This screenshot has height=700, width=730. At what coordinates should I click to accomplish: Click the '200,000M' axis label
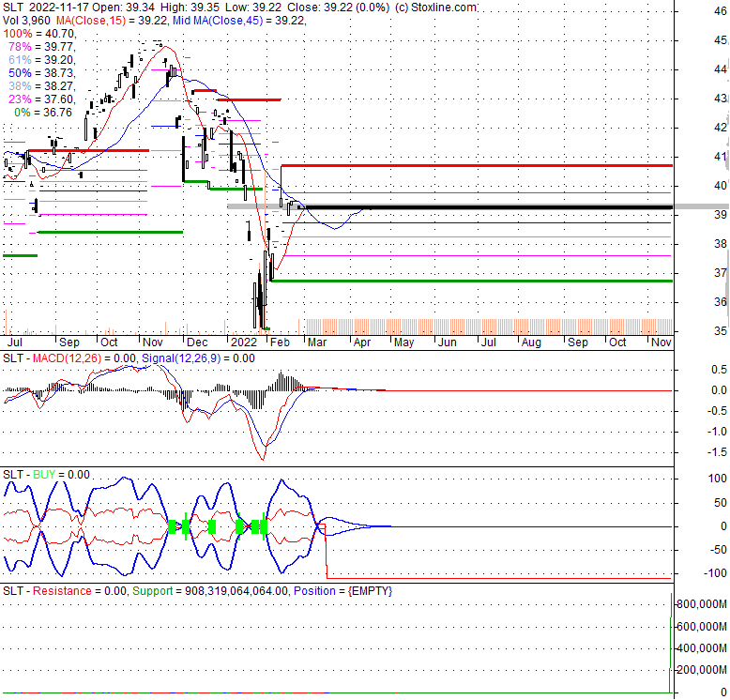click(702, 670)
